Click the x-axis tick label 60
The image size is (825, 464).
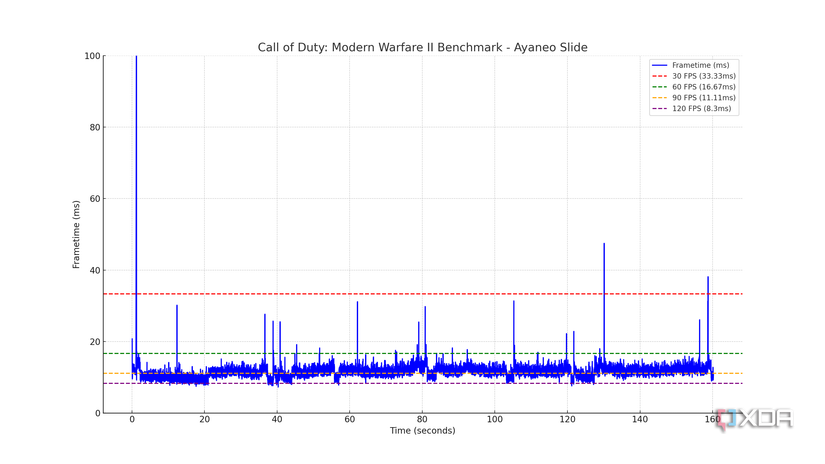(350, 419)
